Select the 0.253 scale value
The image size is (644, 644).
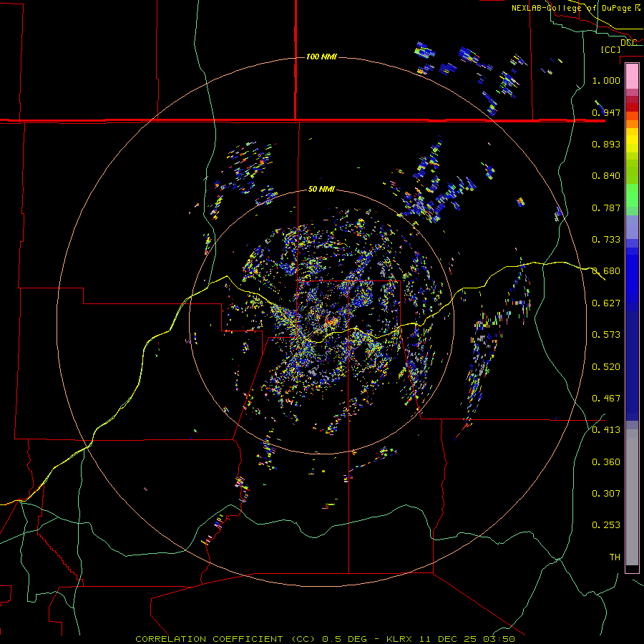pos(606,525)
